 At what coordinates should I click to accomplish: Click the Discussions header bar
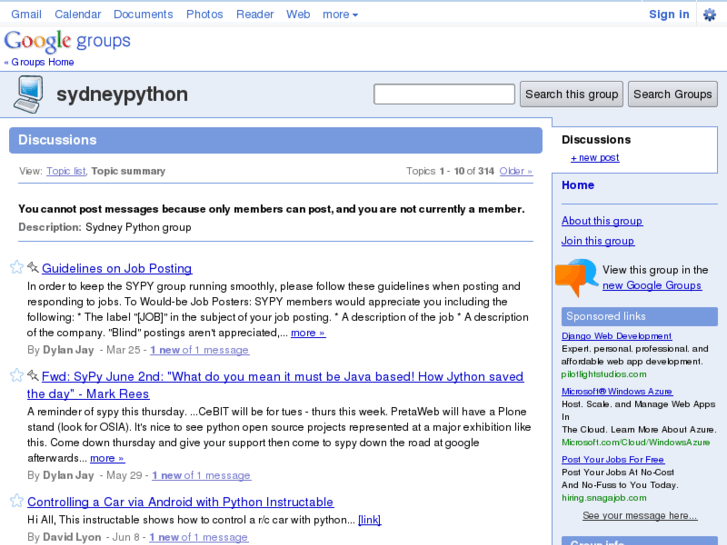[275, 140]
